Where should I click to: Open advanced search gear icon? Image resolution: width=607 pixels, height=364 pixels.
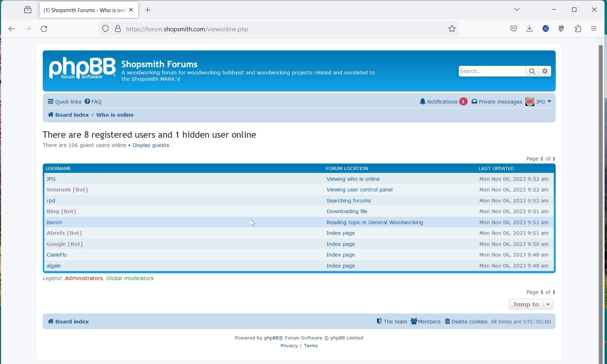[x=545, y=71]
